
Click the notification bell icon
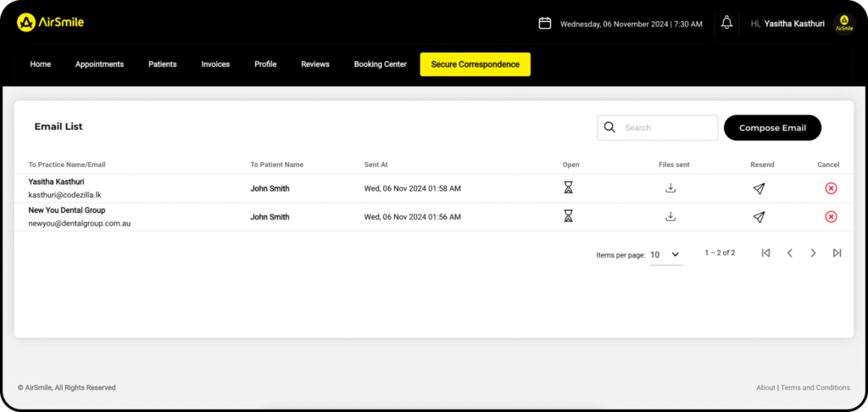[726, 23]
